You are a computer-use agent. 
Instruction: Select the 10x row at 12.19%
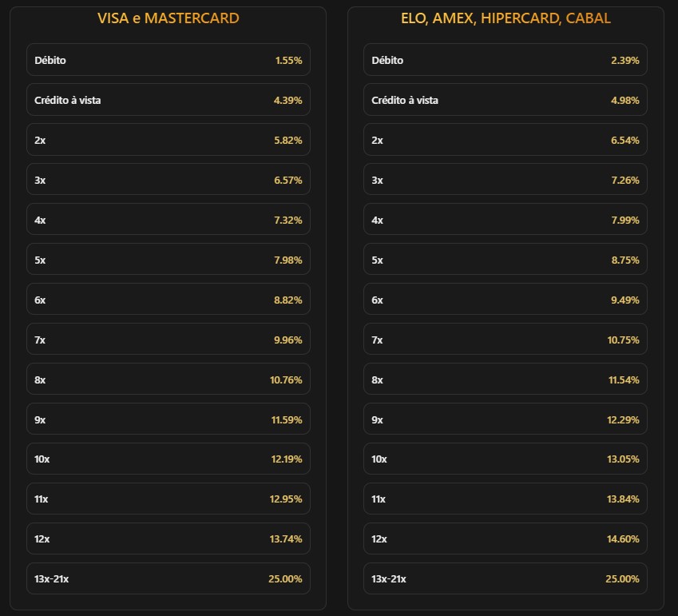click(x=168, y=459)
